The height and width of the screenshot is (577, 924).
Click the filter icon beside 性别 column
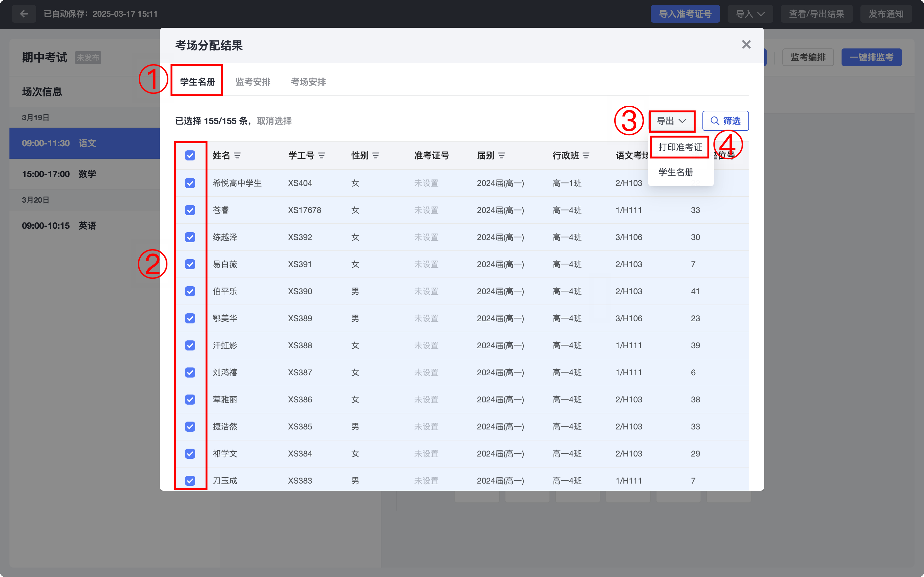(x=376, y=156)
